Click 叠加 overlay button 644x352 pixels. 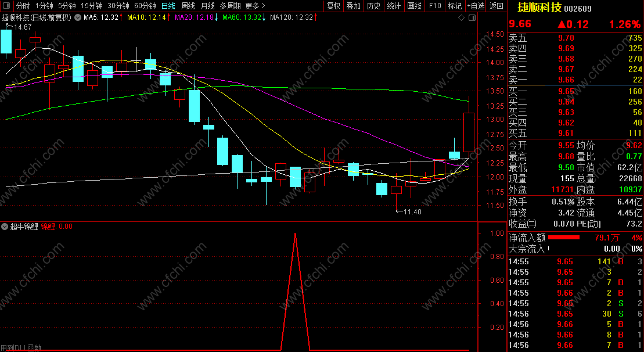click(353, 6)
